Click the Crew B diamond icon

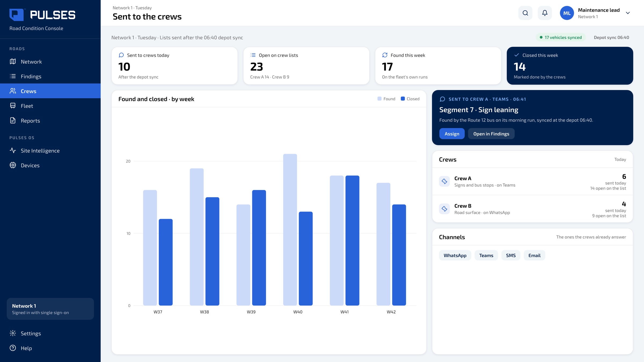tap(444, 209)
